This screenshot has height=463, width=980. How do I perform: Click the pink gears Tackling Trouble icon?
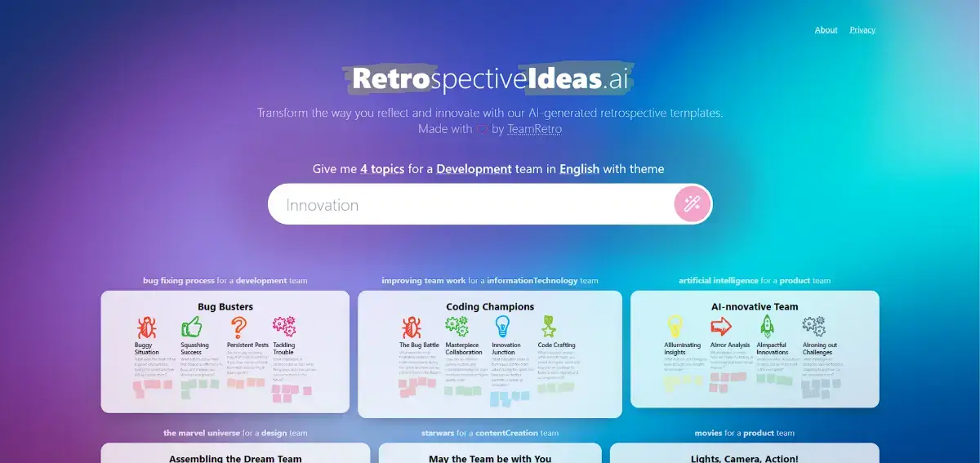coord(284,327)
